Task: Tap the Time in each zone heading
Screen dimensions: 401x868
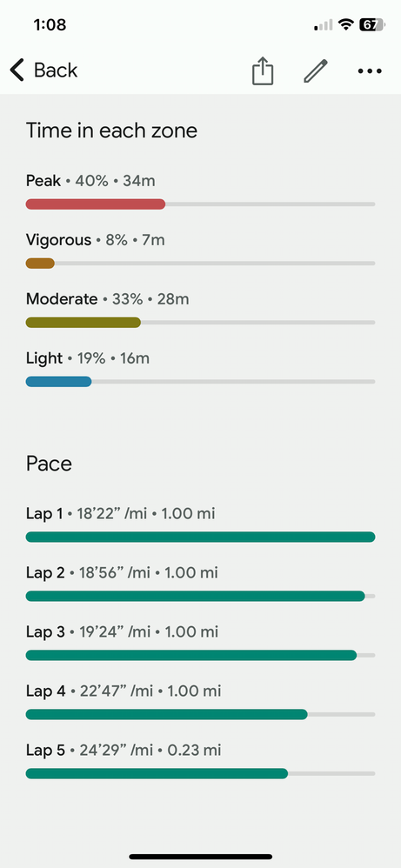Action: click(x=111, y=130)
